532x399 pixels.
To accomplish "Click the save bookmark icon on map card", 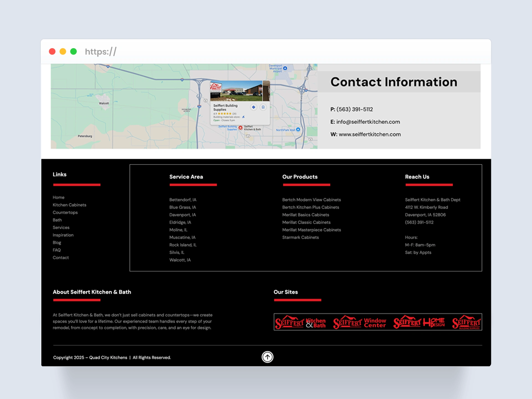I will (x=263, y=107).
